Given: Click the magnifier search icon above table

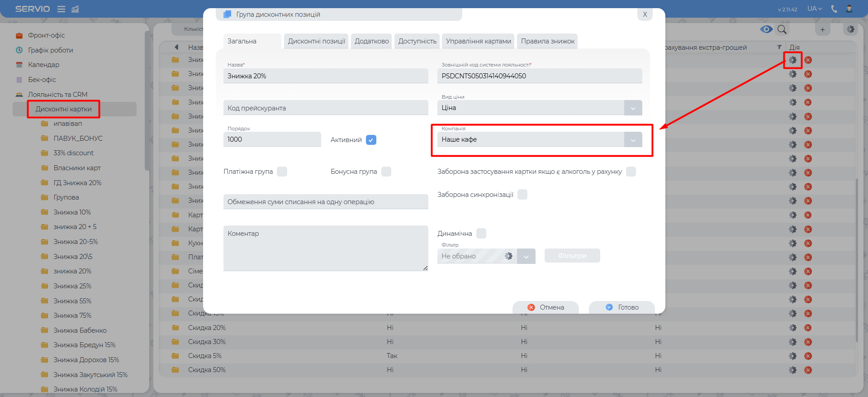Looking at the screenshot, I should tap(782, 29).
